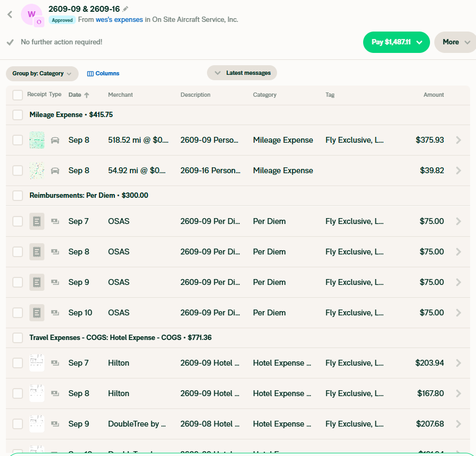Check the Sep 8 Hilton row
476x456 pixels.
coord(18,393)
